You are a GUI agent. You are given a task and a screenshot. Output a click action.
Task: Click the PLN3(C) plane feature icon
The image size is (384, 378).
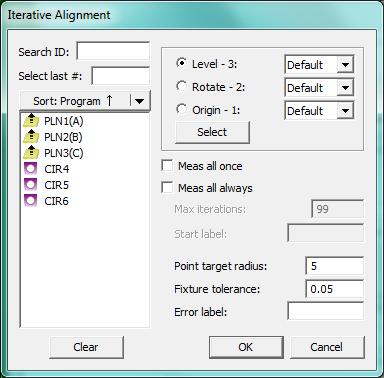tap(31, 152)
